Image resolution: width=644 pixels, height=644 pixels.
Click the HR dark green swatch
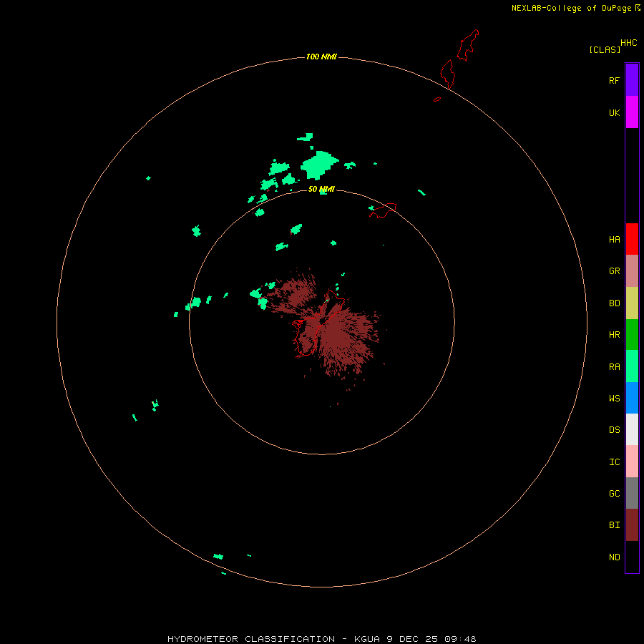(x=632, y=335)
